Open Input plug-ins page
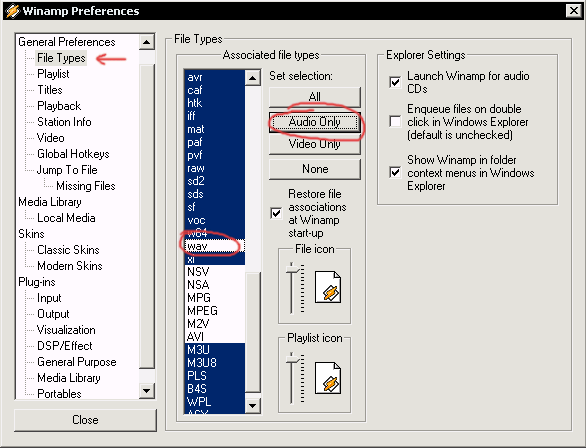 pos(49,298)
